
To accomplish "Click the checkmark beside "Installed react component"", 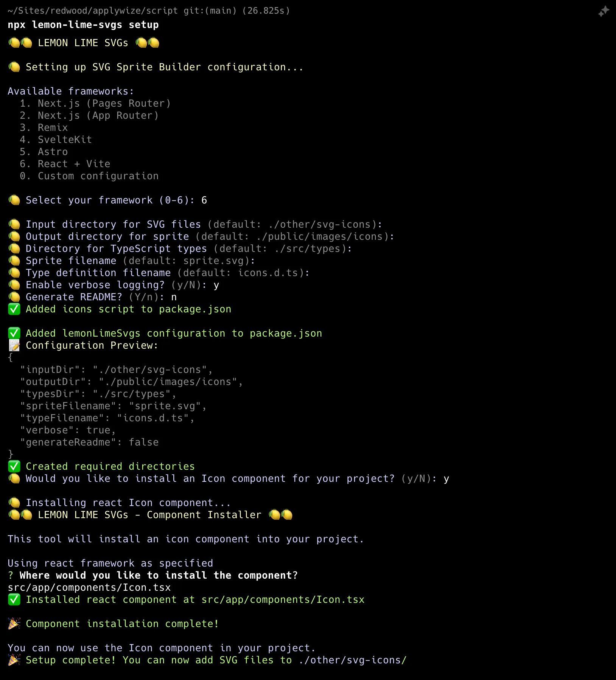I will click(14, 600).
